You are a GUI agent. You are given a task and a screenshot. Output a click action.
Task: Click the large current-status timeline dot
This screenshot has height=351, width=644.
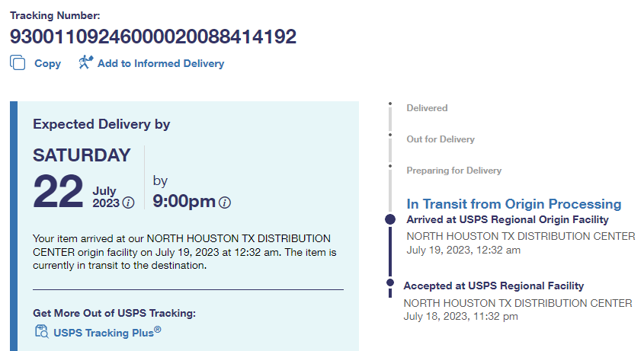coord(390,219)
